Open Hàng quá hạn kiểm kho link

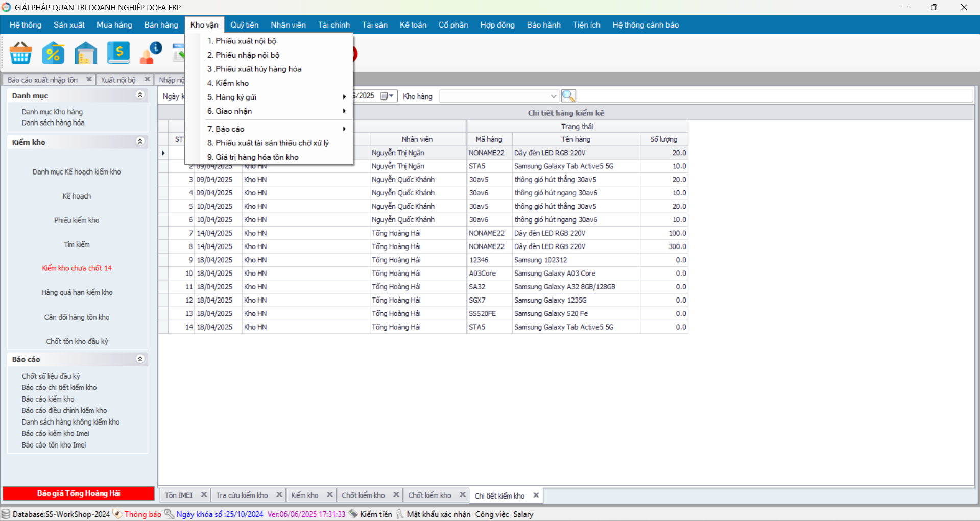click(x=77, y=293)
